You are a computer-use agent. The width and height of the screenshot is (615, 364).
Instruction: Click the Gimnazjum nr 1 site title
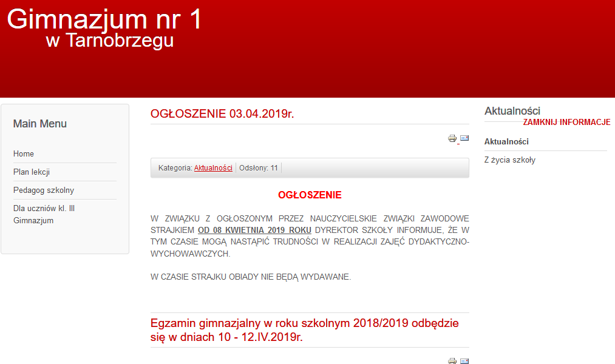click(x=104, y=19)
